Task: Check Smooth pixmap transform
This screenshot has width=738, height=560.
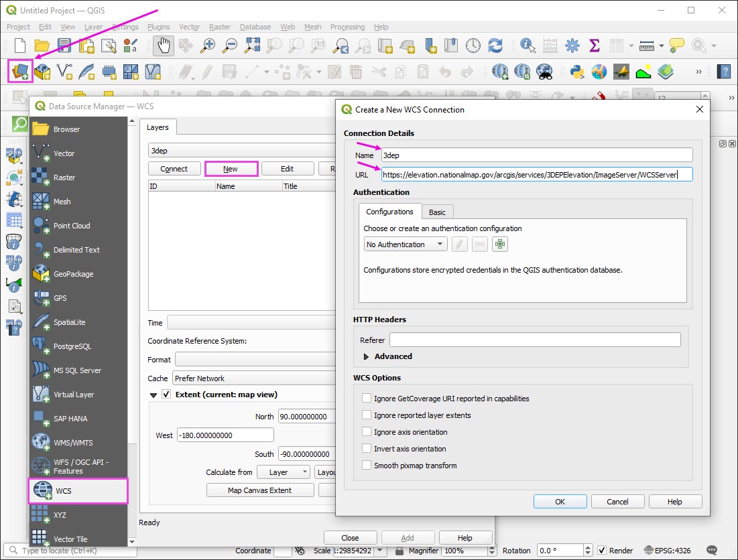Action: 367,466
